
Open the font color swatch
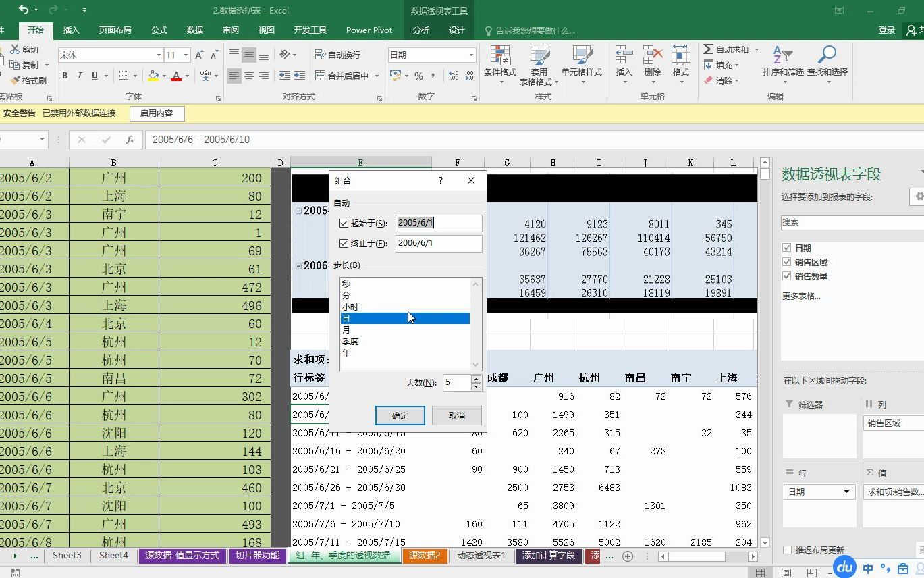(x=177, y=76)
